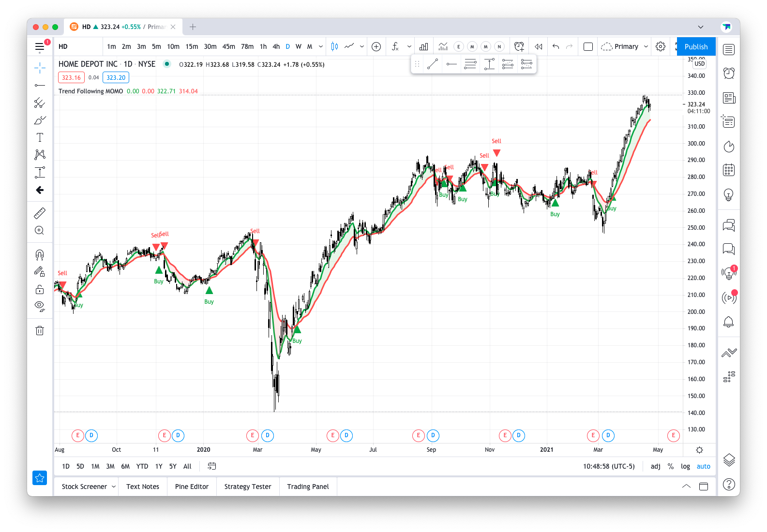Open chart settings gear
Image resolution: width=767 pixels, height=532 pixels.
[x=660, y=46]
